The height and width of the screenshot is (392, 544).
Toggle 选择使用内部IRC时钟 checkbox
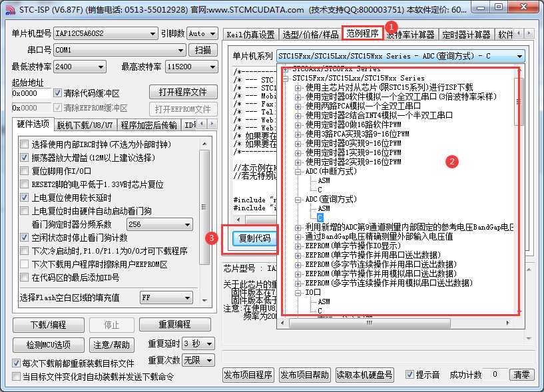(x=24, y=144)
